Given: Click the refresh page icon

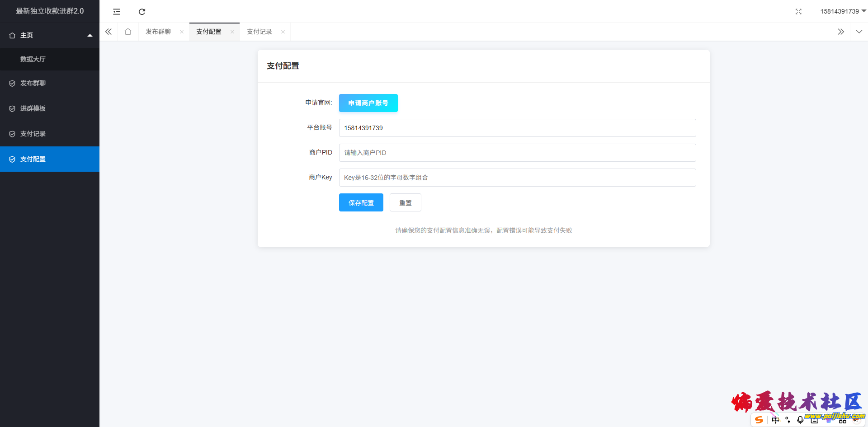Looking at the screenshot, I should point(142,12).
